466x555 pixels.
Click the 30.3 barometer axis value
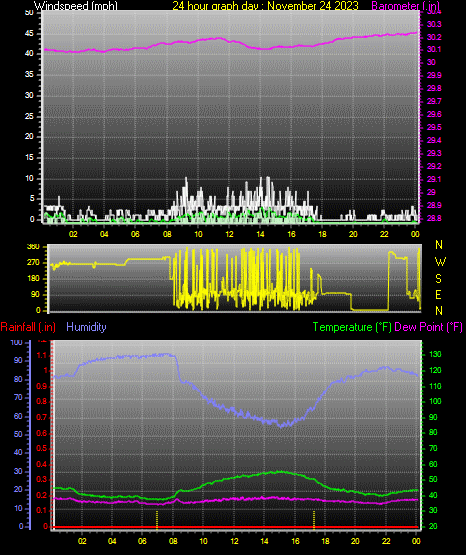pyautogui.click(x=434, y=24)
